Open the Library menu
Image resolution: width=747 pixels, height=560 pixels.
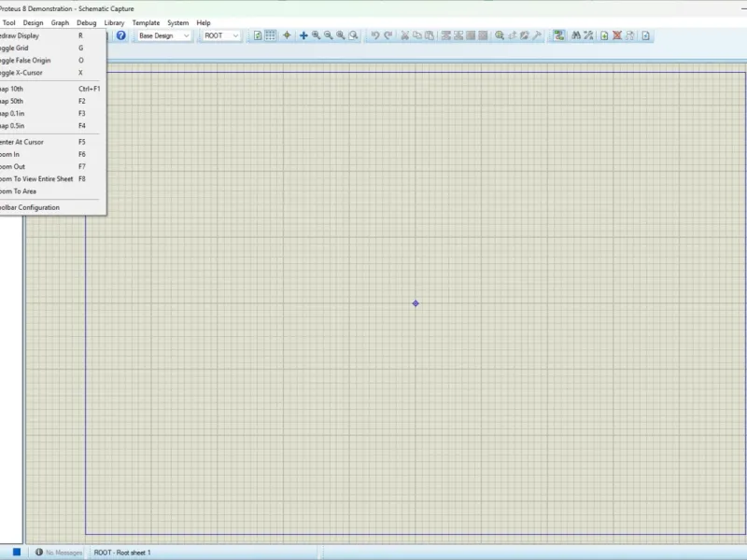(x=114, y=22)
